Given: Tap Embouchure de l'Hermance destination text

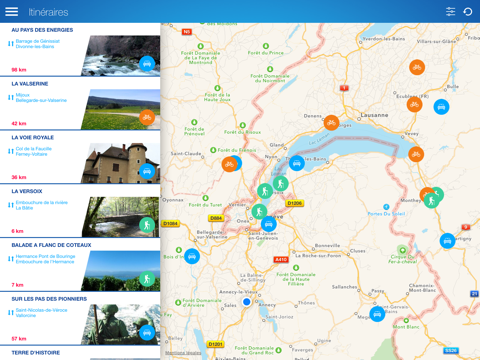Looking at the screenshot, I should click(45, 262).
